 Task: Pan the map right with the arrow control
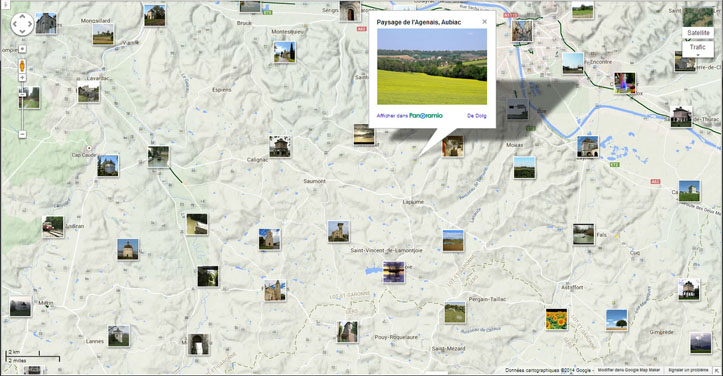click(x=29, y=24)
